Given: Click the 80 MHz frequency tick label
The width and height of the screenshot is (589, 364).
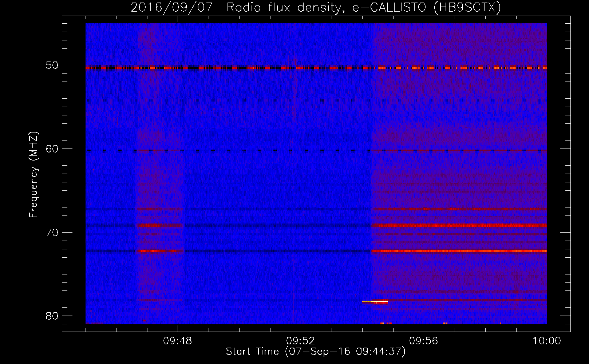Looking at the screenshot, I should tap(52, 316).
